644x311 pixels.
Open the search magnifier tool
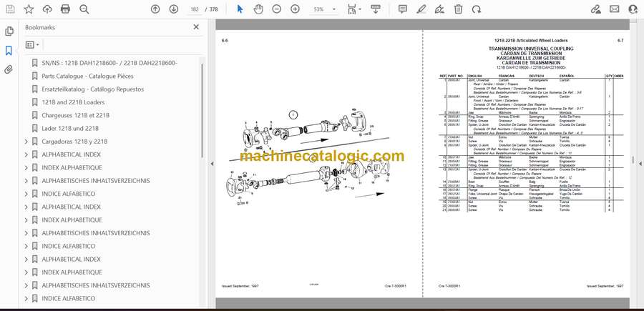pos(84,9)
